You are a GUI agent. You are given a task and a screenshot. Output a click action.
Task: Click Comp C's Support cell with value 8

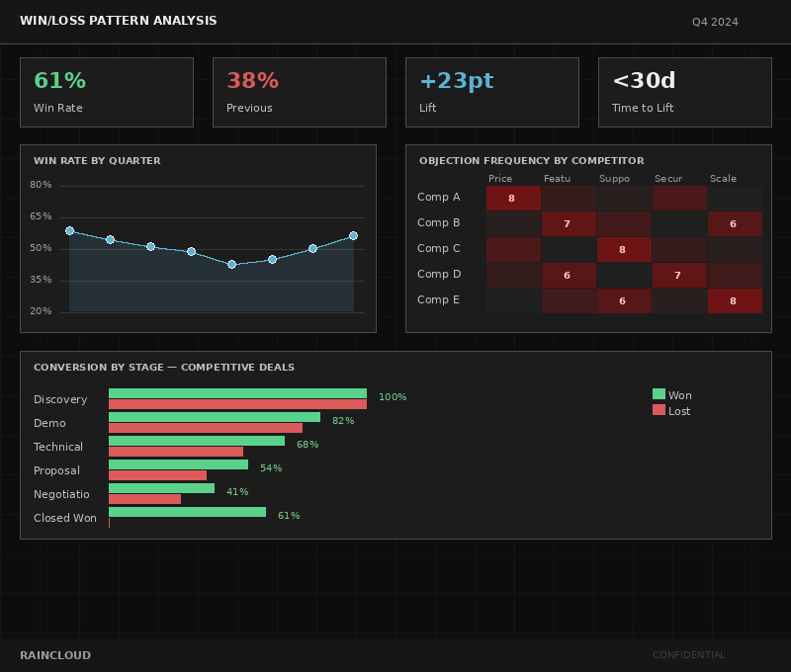(624, 249)
